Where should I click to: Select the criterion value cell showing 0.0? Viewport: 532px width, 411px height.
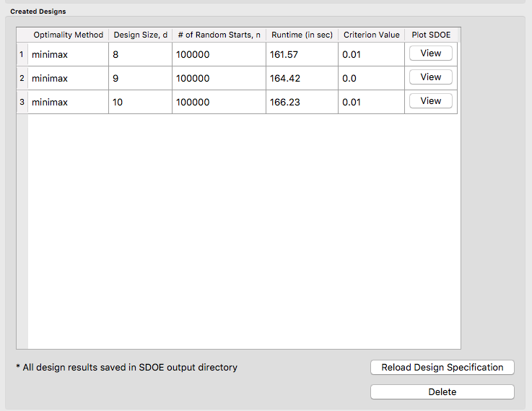point(371,78)
